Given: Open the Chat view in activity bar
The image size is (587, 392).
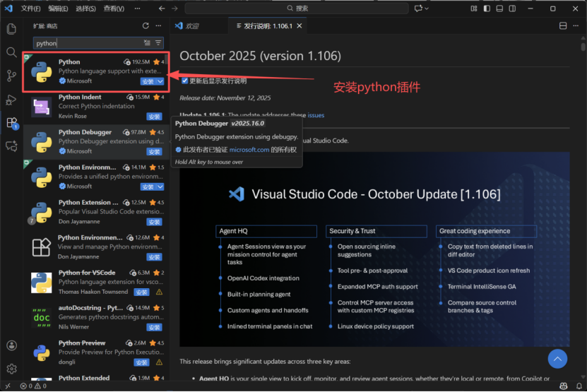Looking at the screenshot, I should (11, 146).
